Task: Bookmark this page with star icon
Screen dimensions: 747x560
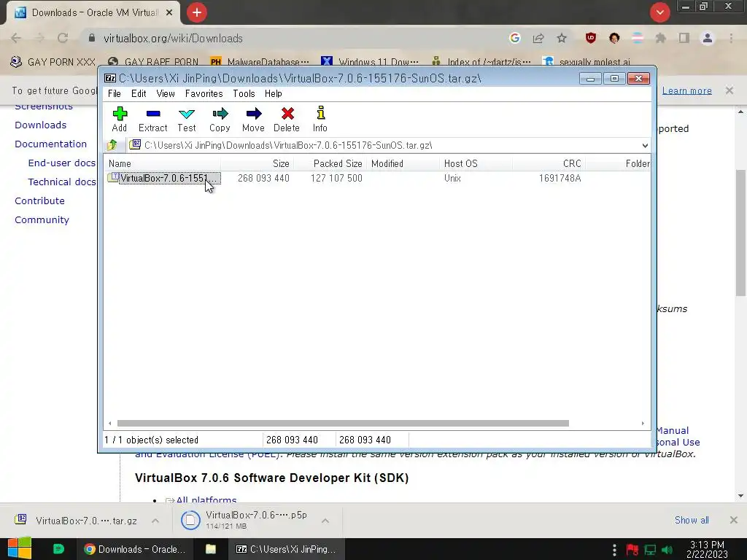Action: pos(562,38)
